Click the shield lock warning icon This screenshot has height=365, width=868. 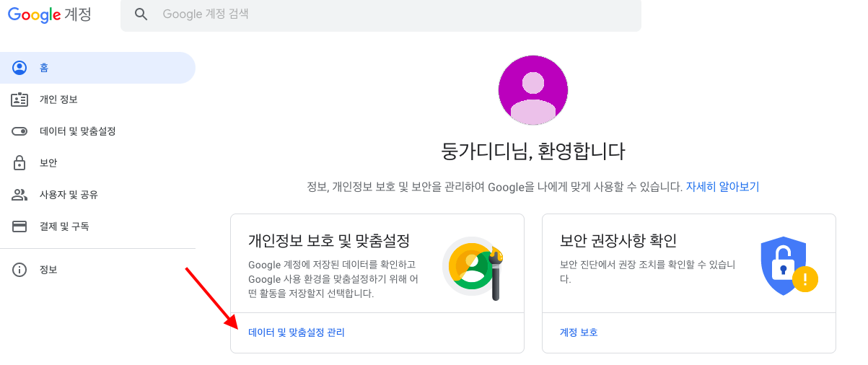tap(789, 265)
